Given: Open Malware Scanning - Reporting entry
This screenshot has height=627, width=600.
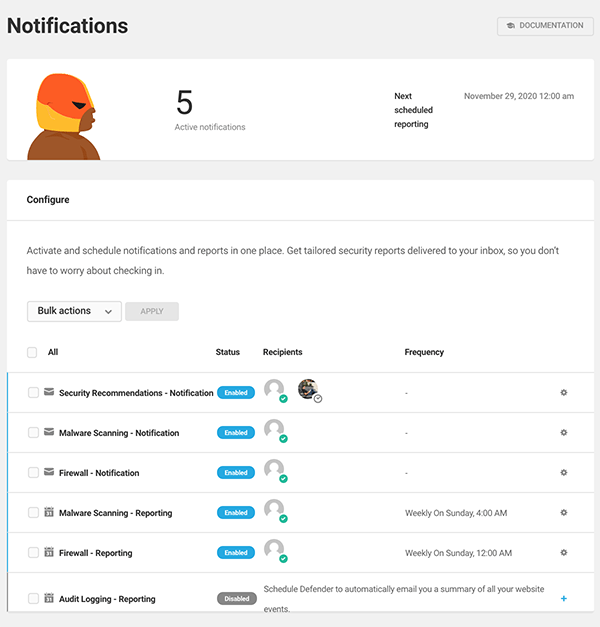Looking at the screenshot, I should click(115, 513).
